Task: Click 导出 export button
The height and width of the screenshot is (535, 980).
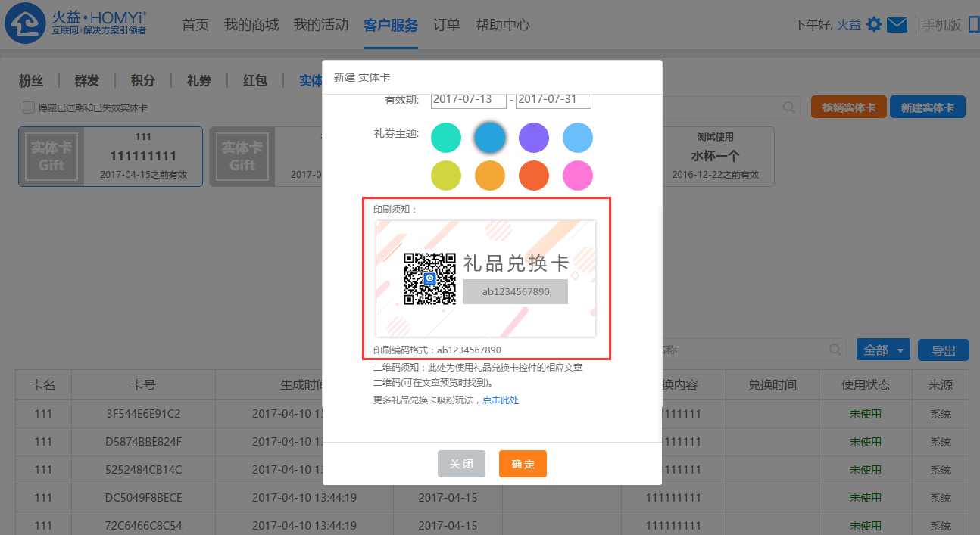Action: tap(944, 350)
